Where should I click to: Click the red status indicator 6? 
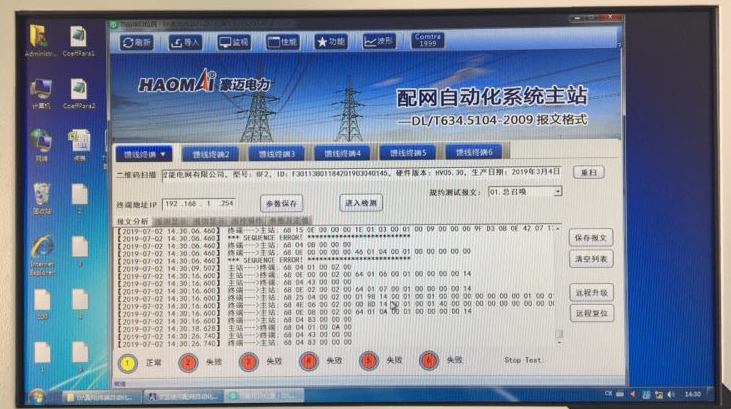click(x=428, y=361)
